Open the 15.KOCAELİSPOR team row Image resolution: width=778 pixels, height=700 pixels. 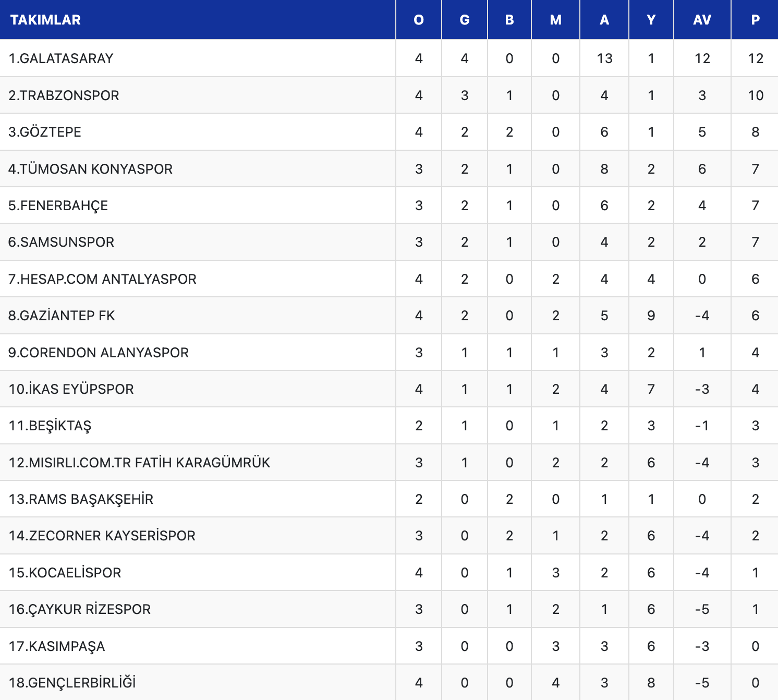(x=389, y=573)
